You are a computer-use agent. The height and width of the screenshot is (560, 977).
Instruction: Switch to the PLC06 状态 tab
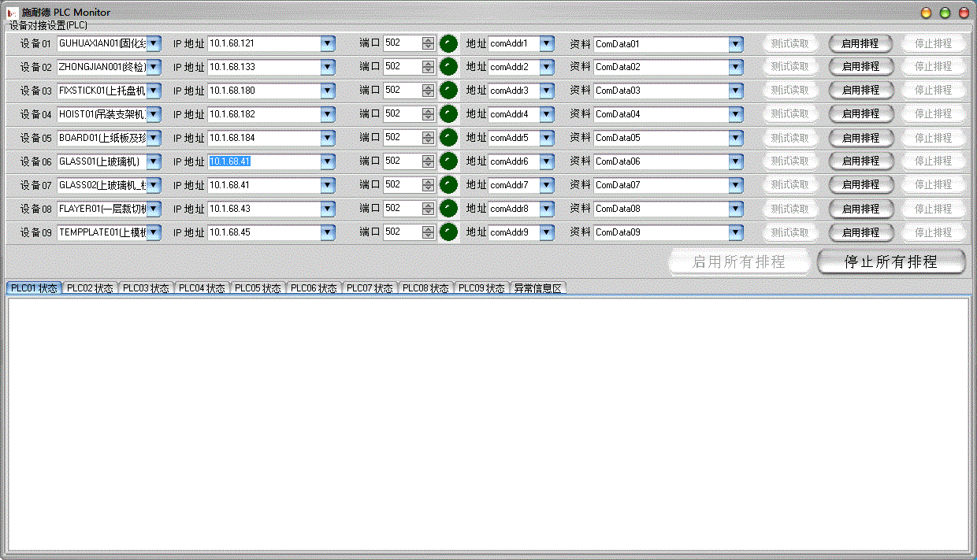pyautogui.click(x=314, y=288)
